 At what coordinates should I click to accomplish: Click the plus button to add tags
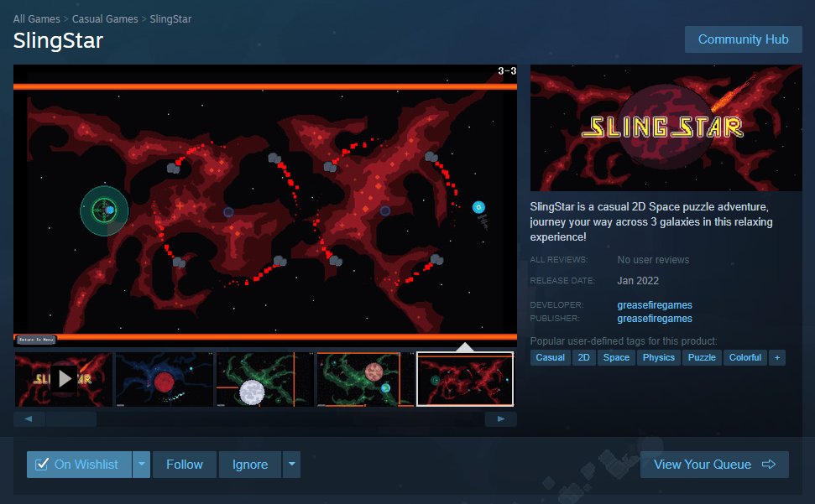point(777,357)
